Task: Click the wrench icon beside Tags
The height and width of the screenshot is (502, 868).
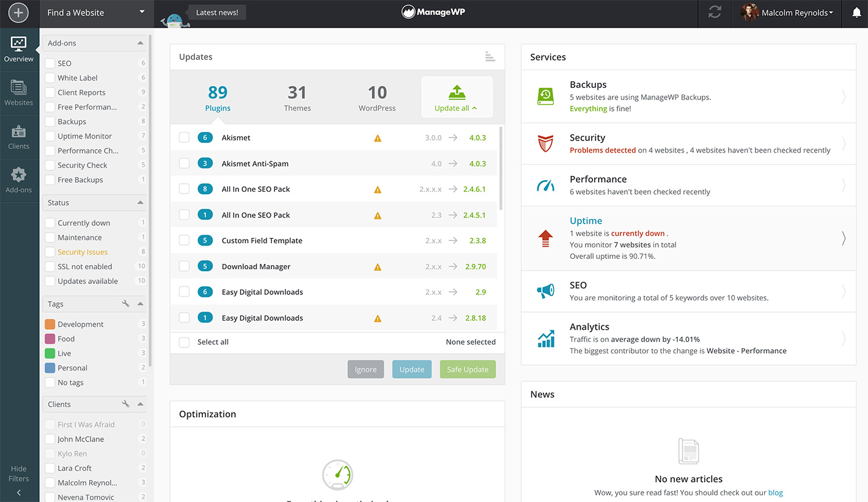Action: 125,304
